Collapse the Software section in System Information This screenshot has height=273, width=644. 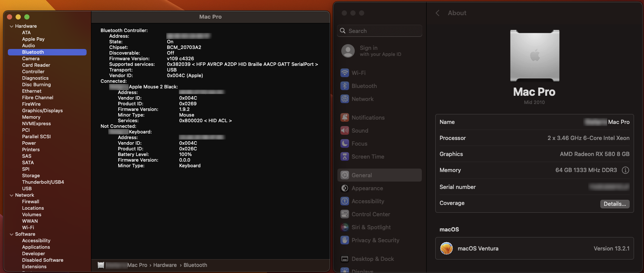click(11, 234)
